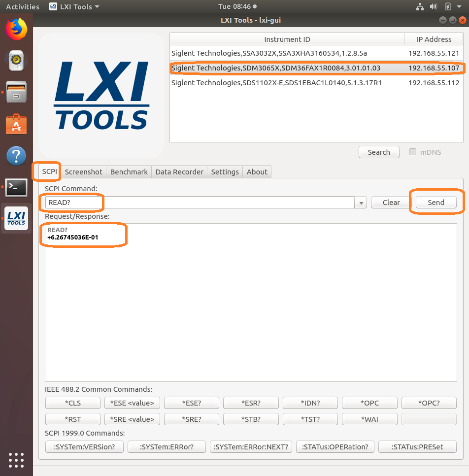
Task: Select the SSA3032X instrument row
Action: click(x=287, y=53)
